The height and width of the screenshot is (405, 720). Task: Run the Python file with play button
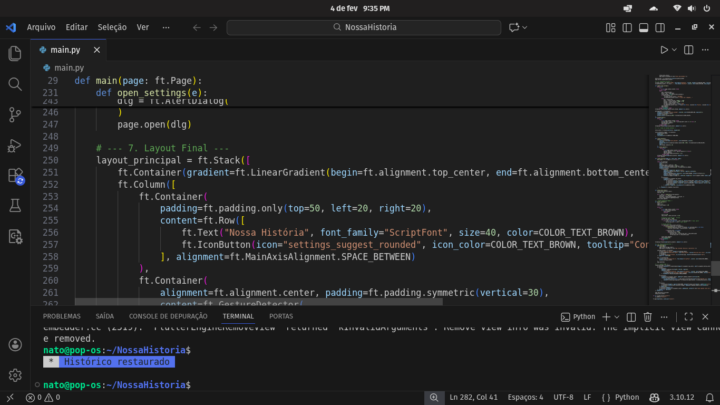(664, 49)
